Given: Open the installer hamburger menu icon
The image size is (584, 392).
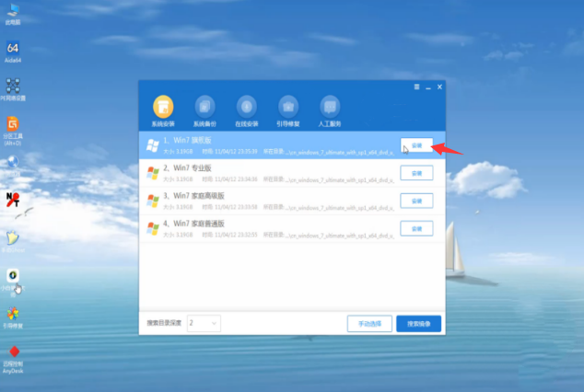Looking at the screenshot, I should point(416,87).
